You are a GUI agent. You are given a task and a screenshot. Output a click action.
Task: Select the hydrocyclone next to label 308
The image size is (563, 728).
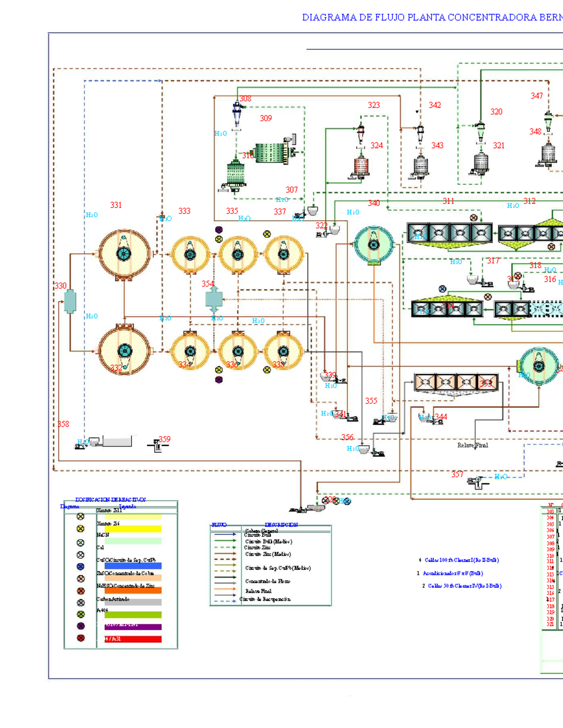click(237, 115)
